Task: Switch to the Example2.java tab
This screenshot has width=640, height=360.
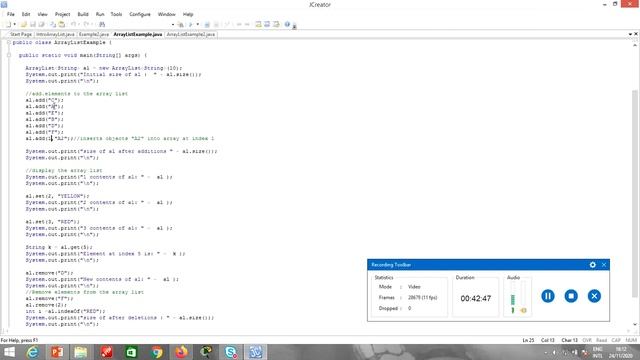Action: pos(94,34)
